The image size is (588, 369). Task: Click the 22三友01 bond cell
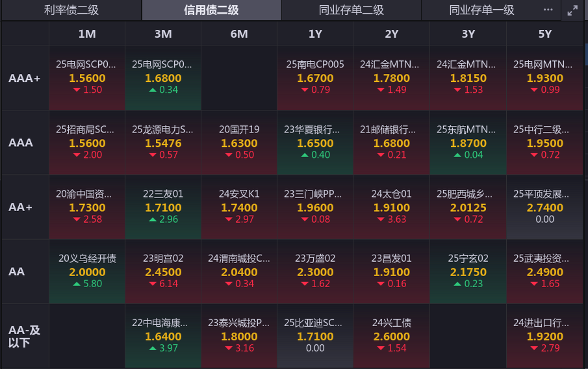[x=163, y=207]
